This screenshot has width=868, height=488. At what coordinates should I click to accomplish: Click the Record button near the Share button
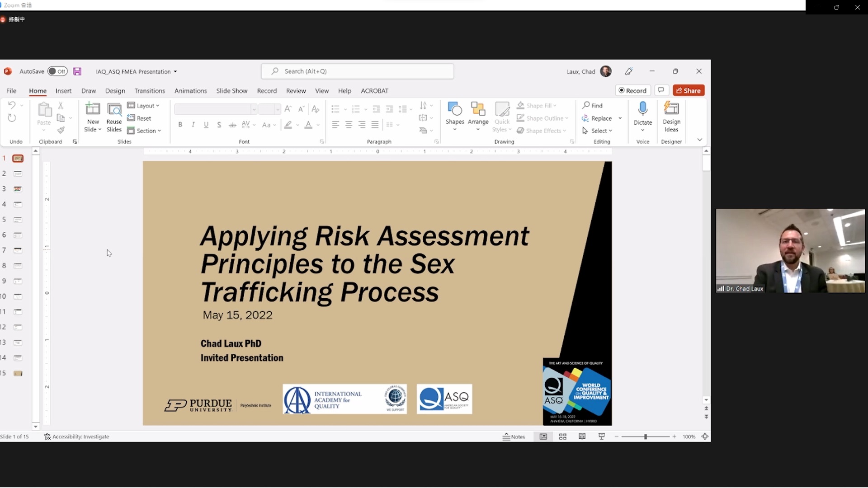(x=632, y=91)
